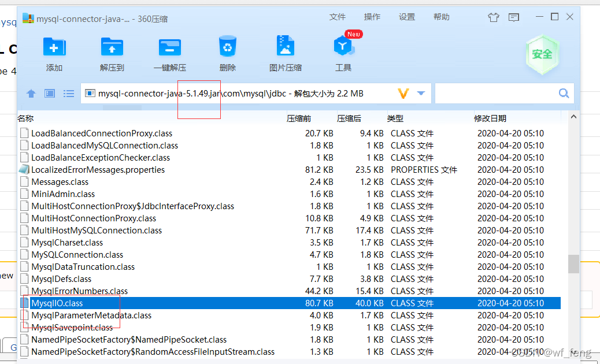Viewport: 600px width, 364px height.
Task: Click the scrollbar up arrow in the file list
Action: coord(573,117)
